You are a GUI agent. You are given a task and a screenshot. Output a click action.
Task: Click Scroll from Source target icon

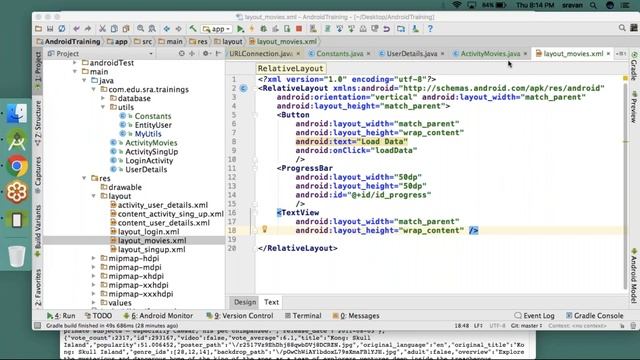pyautogui.click(x=182, y=53)
